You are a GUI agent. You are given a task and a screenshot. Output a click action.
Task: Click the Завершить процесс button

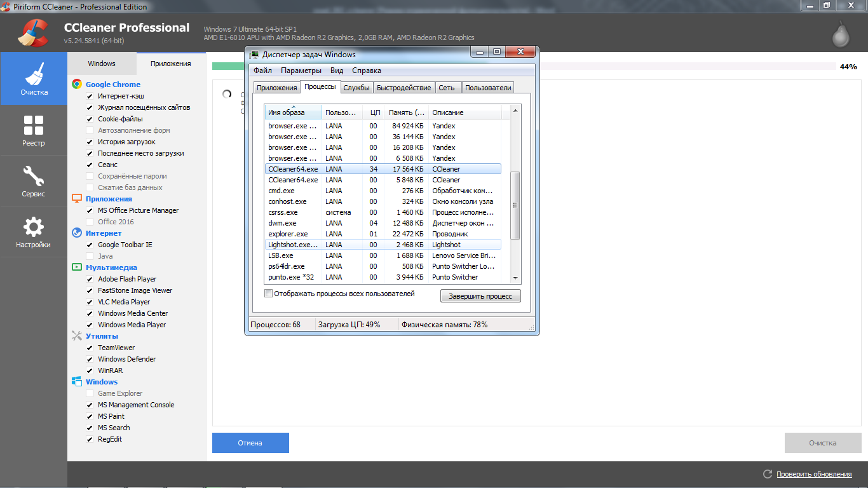pos(480,296)
